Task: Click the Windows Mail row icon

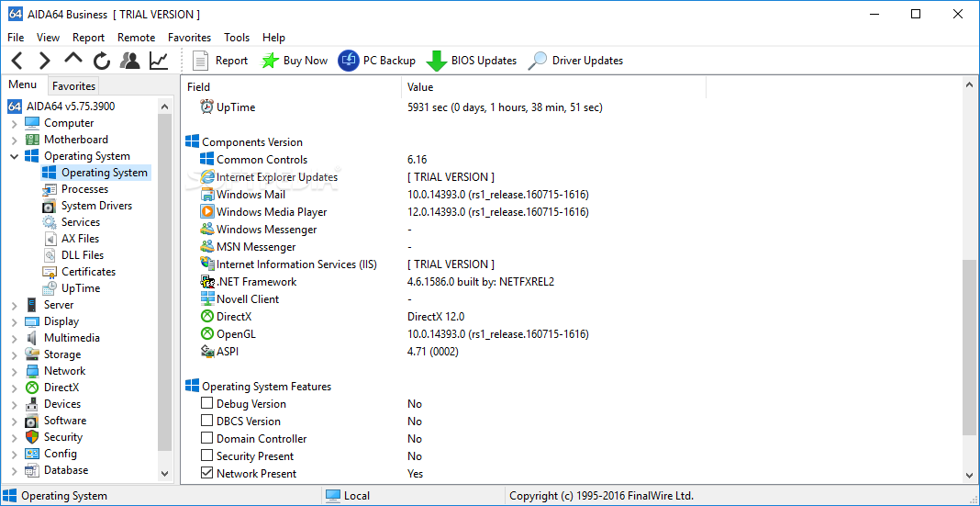Action: (206, 195)
